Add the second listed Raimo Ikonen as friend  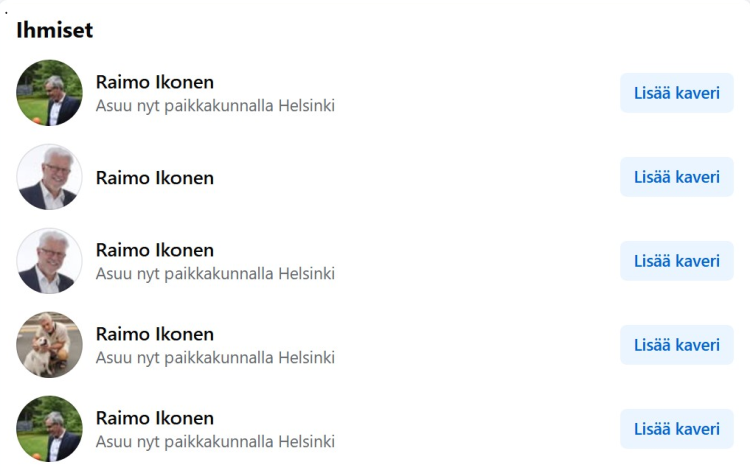tap(676, 177)
